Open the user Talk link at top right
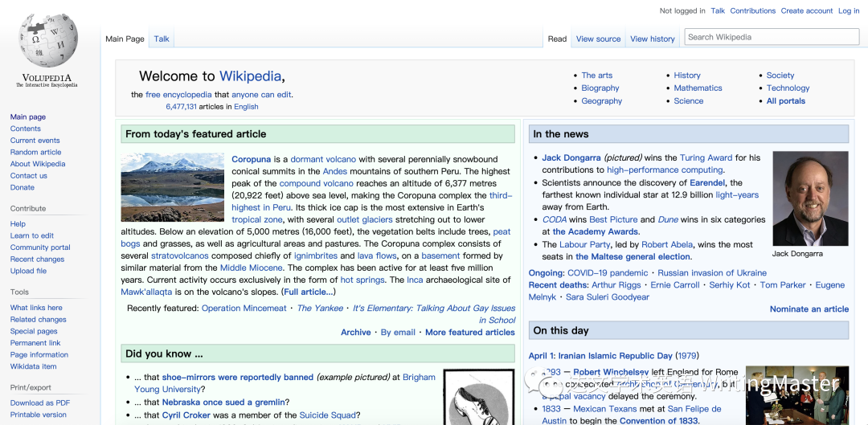Viewport: 868px width, 425px height. pyautogui.click(x=718, y=10)
